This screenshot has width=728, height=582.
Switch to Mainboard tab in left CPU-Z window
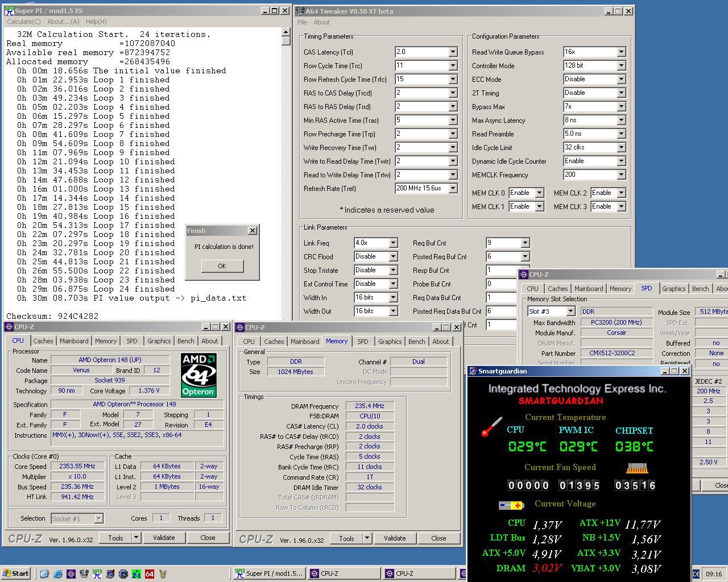tap(74, 341)
